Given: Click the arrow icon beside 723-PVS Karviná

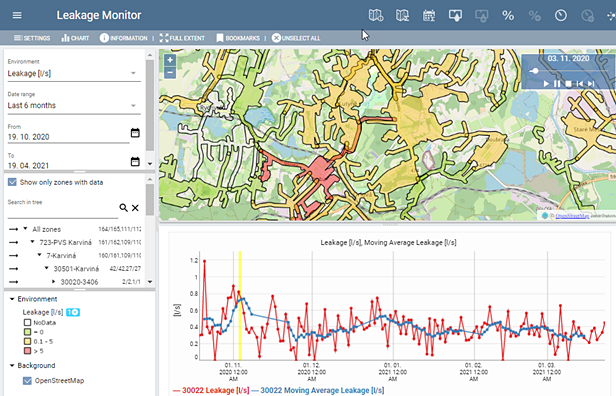Looking at the screenshot, I should (x=13, y=242).
